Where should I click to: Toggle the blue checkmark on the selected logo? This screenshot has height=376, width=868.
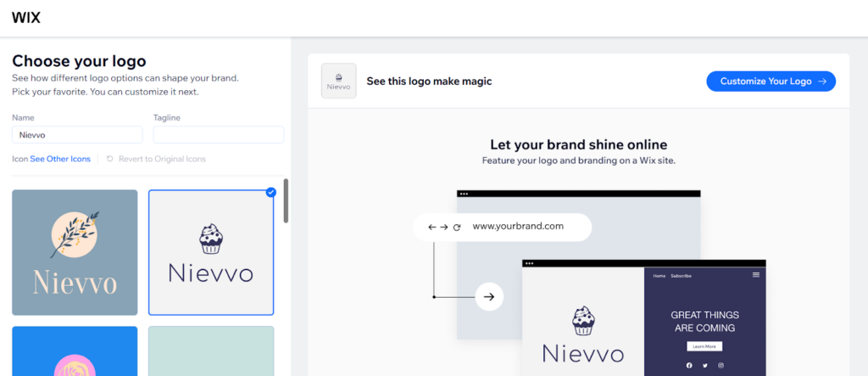click(x=270, y=193)
